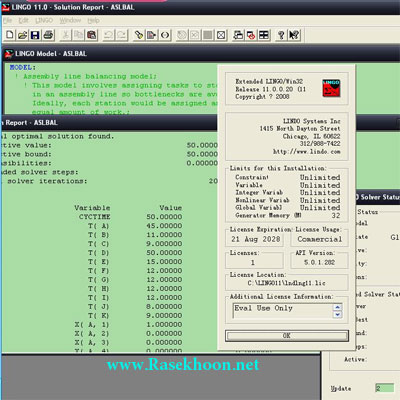
Task: Click the Copy toolbar icon
Action: 79,35
